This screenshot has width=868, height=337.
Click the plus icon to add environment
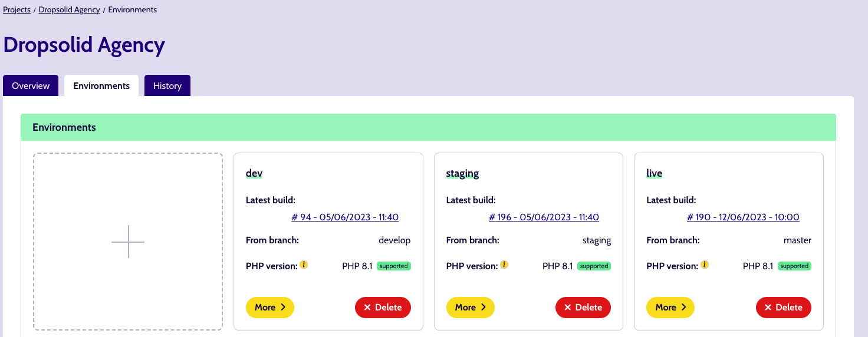[x=128, y=242]
